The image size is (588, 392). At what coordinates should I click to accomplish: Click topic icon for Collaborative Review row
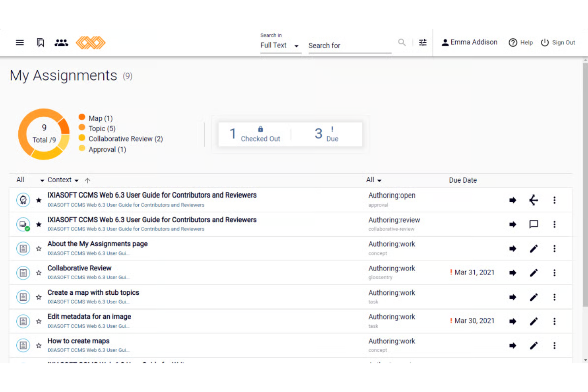click(23, 273)
